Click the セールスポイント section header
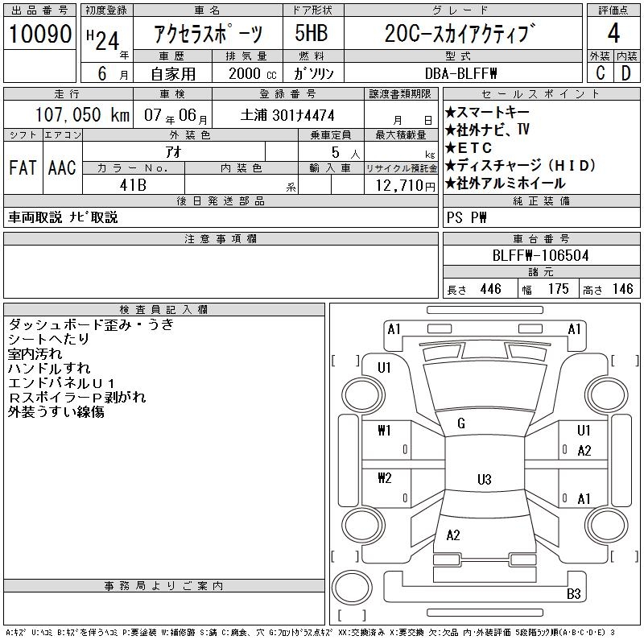This screenshot has height=644, width=644. coord(541,94)
